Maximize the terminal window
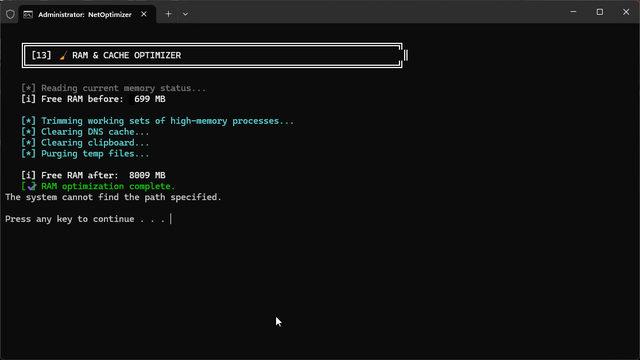The height and width of the screenshot is (360, 640). click(600, 12)
